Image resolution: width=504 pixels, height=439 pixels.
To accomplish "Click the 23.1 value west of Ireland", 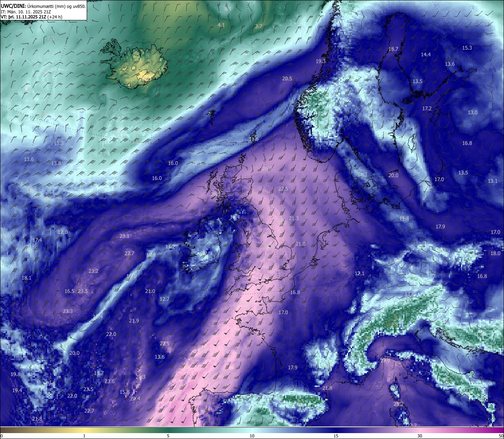I will tap(124, 236).
